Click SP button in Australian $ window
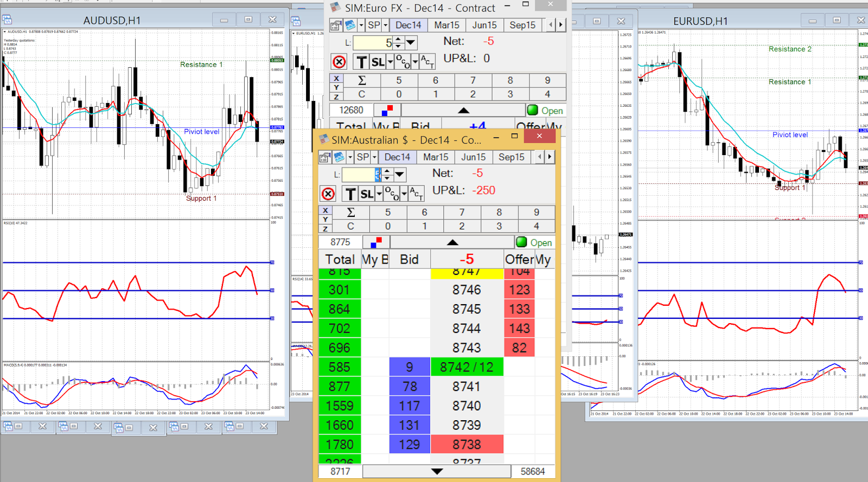The image size is (868, 482). tap(363, 157)
